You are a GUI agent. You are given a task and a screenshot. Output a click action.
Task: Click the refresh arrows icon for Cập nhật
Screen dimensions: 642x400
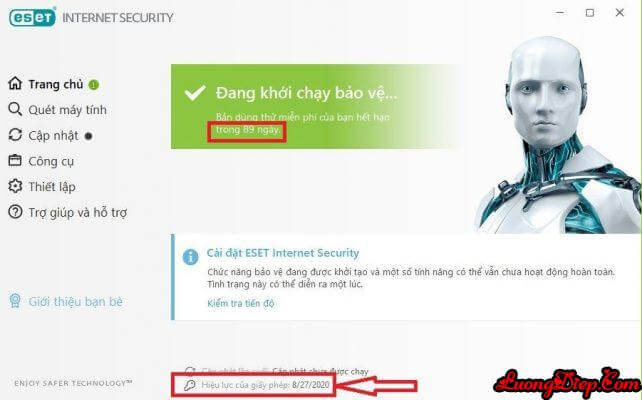point(15,135)
